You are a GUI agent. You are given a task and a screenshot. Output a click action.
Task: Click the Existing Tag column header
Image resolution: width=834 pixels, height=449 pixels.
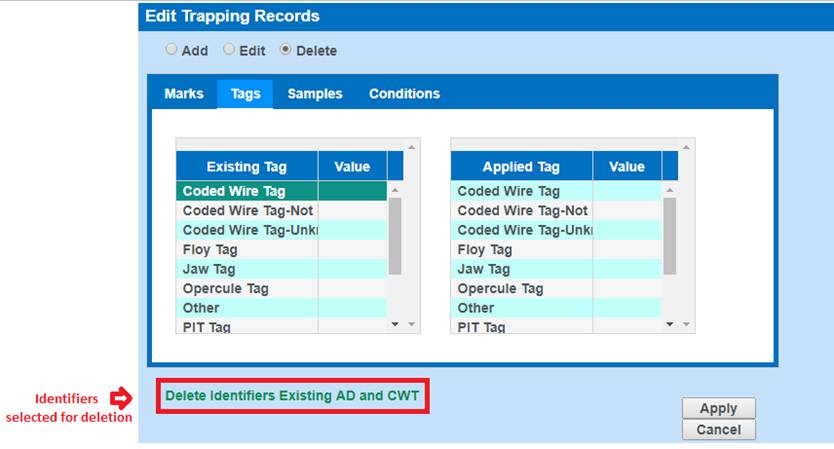tap(247, 167)
